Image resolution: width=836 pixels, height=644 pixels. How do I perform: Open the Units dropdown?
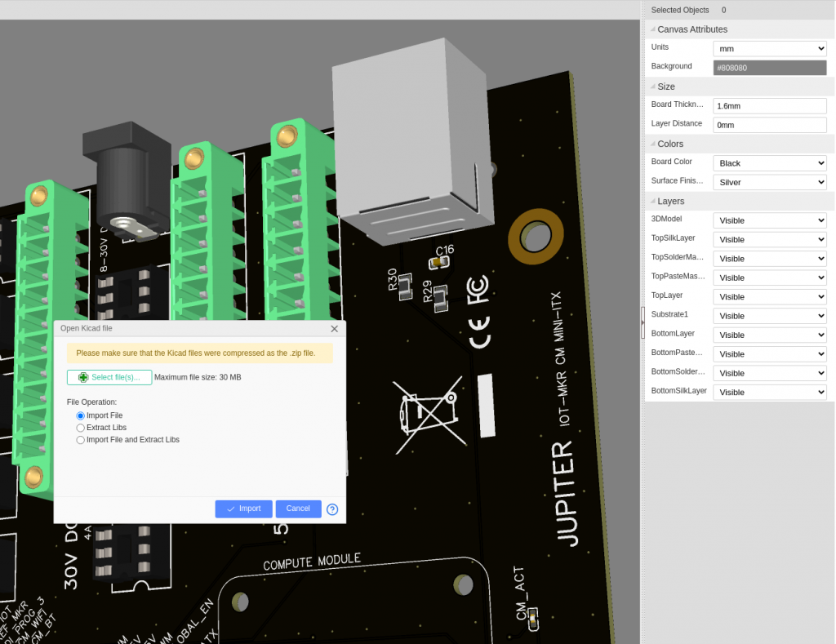pyautogui.click(x=769, y=48)
